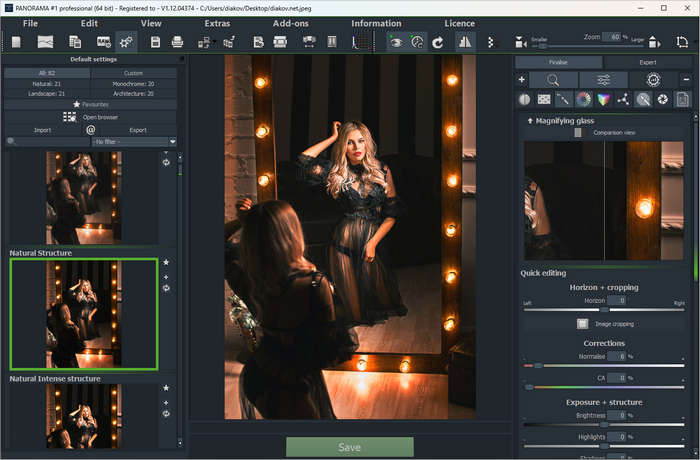Open the image cropping tool icon
The height and width of the screenshot is (460, 700).
tap(582, 324)
